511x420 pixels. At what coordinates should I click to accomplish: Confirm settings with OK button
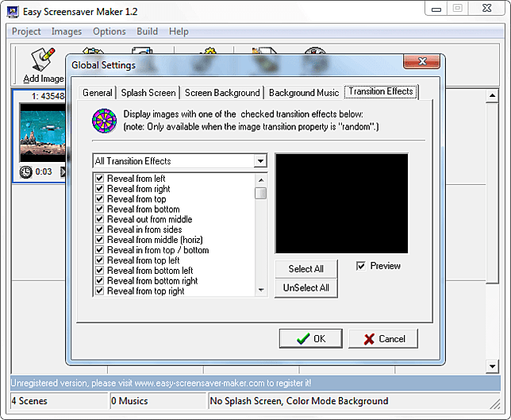(311, 339)
